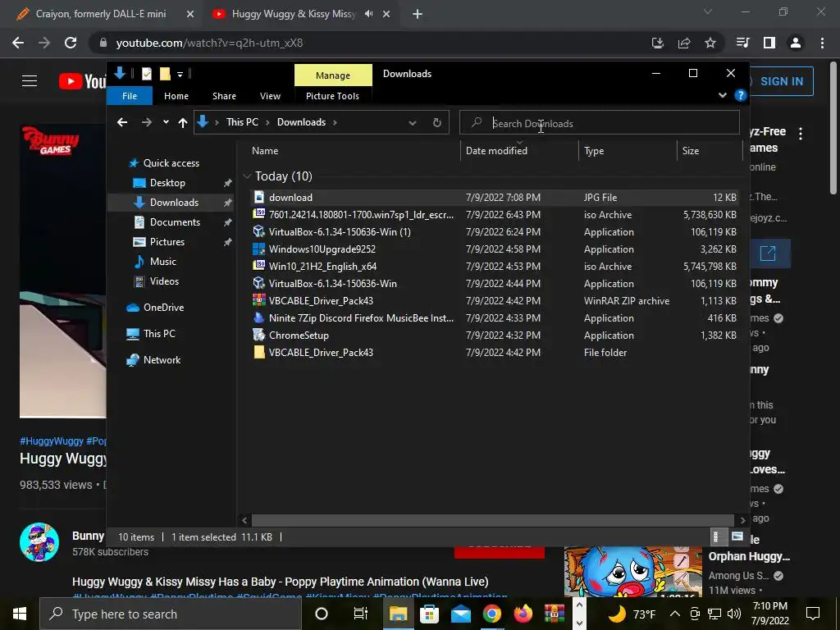Viewport: 840px width, 630px height.
Task: Reload the YouTube page
Action: tap(71, 43)
